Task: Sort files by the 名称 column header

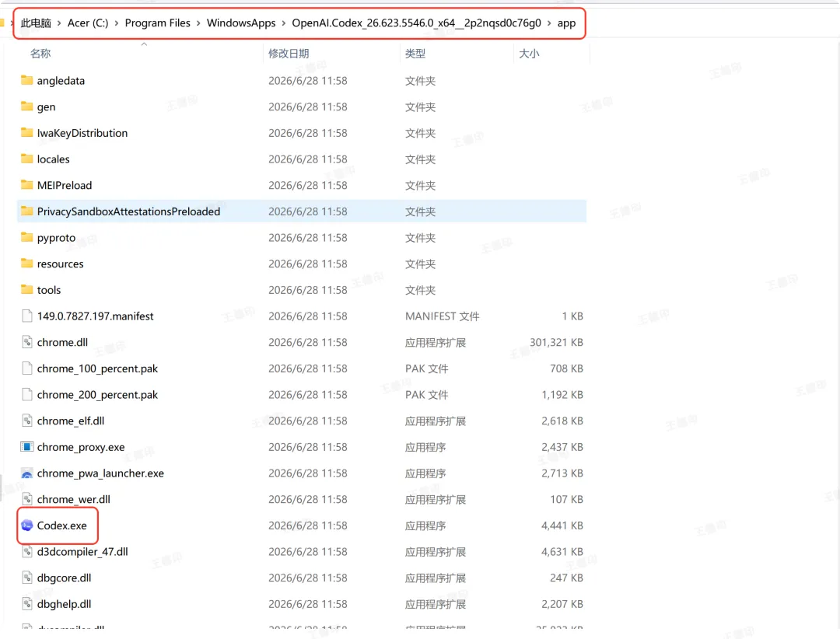Action: tap(40, 54)
